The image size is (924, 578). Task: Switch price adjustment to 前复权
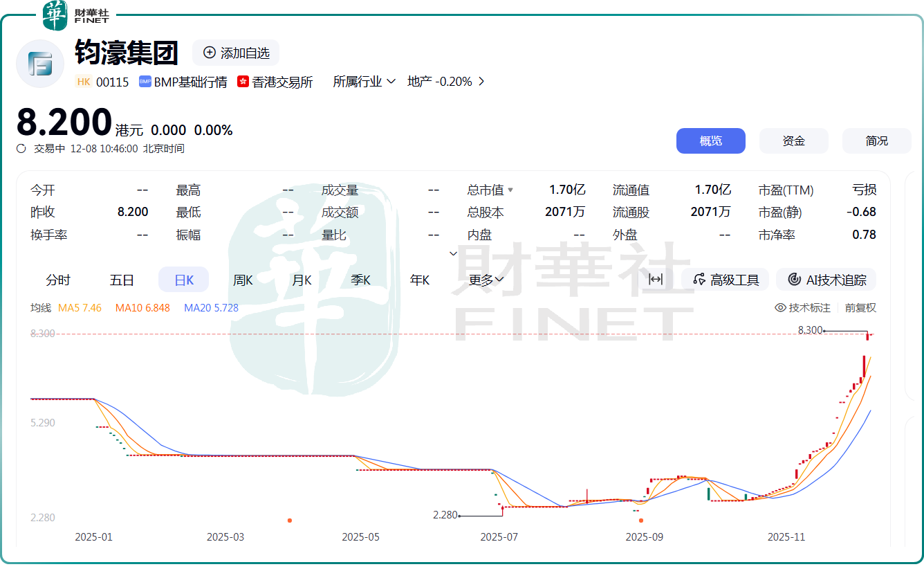(x=860, y=307)
